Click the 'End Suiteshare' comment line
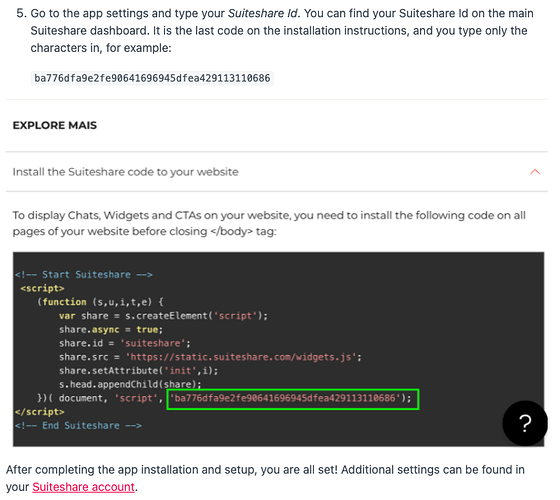The image size is (560, 500). [78, 425]
